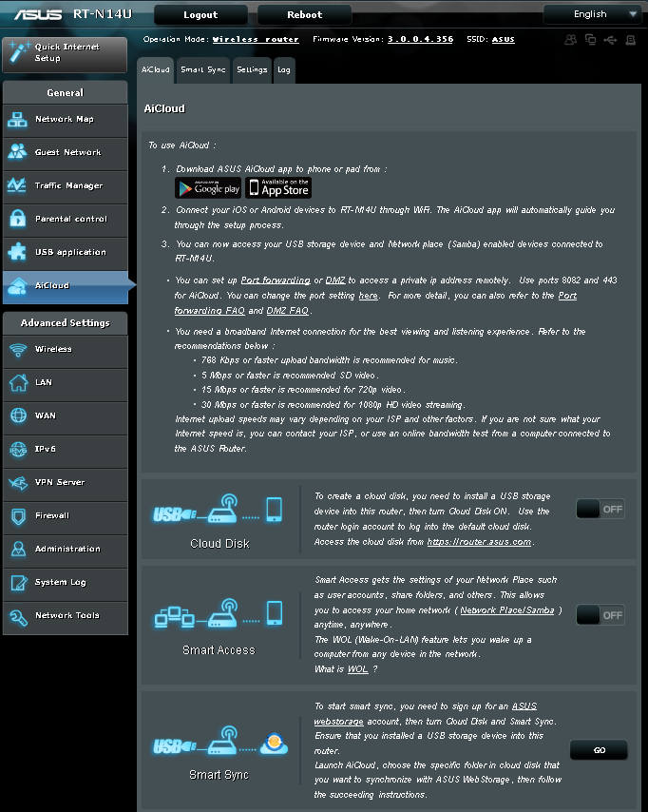The width and height of the screenshot is (648, 812).
Task: Open the USB application menu item
Action: 66,252
